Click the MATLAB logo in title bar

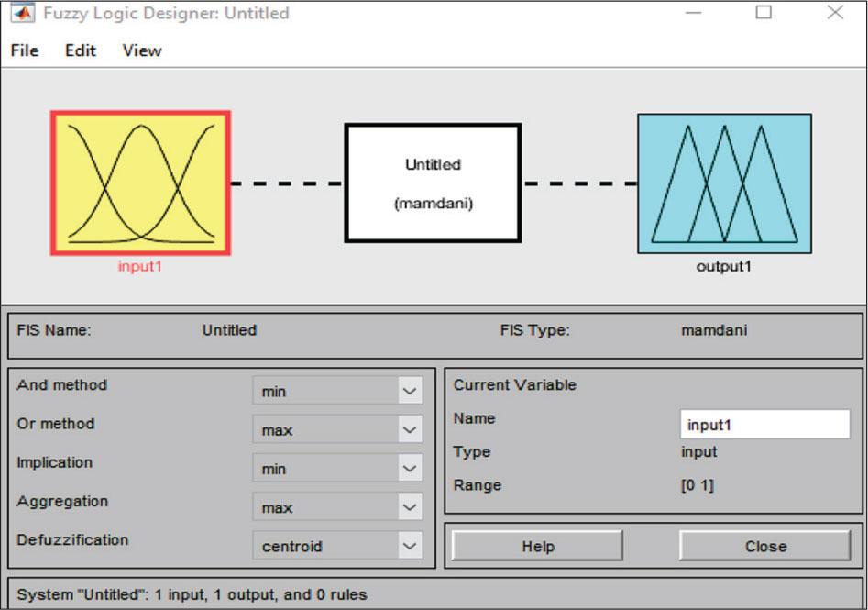23,14
